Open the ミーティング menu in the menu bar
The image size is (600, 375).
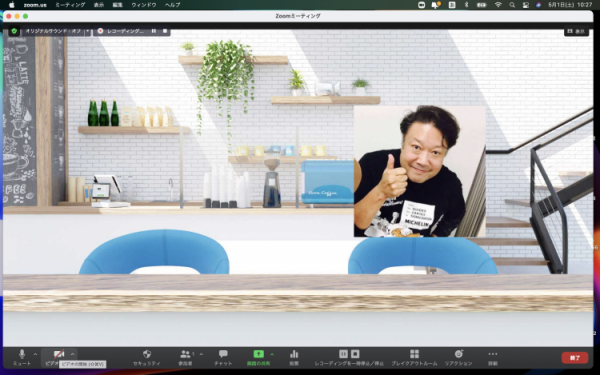(70, 5)
